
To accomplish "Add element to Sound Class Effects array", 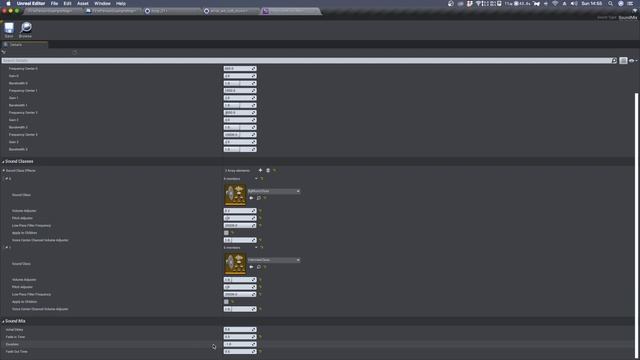I will (260, 170).
